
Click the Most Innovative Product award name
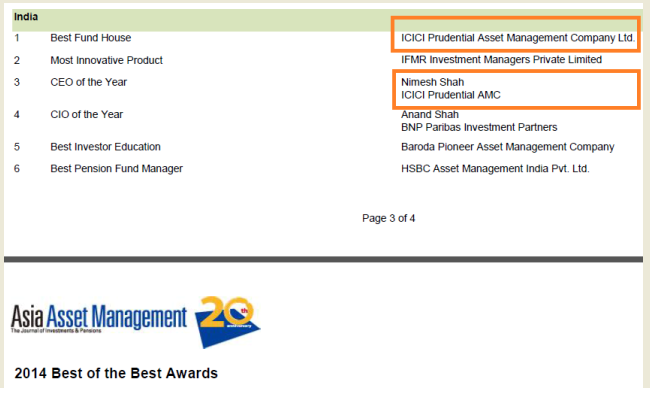(106, 60)
